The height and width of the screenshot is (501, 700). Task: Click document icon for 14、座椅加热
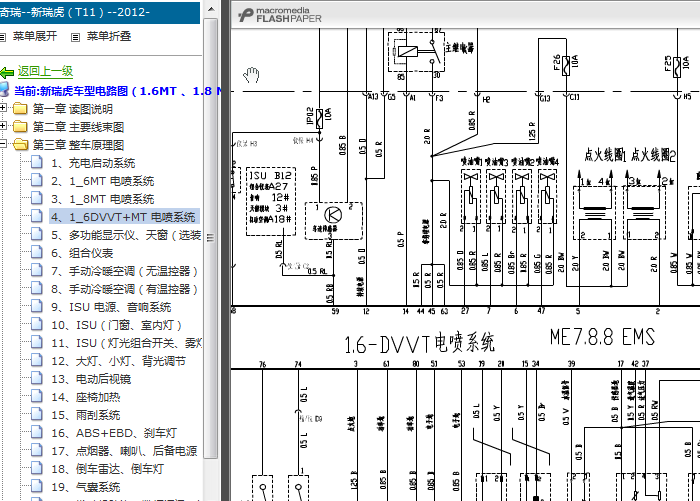[x=37, y=396]
